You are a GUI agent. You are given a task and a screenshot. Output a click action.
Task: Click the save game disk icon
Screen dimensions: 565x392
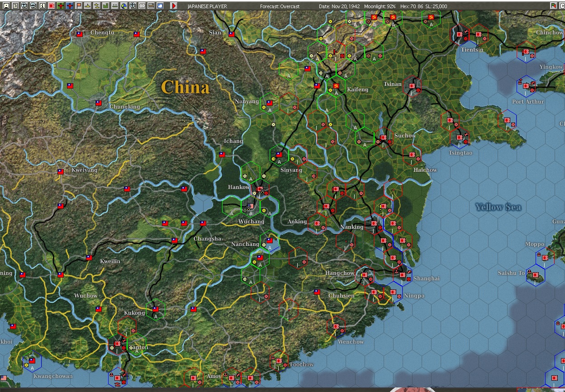point(6,6)
